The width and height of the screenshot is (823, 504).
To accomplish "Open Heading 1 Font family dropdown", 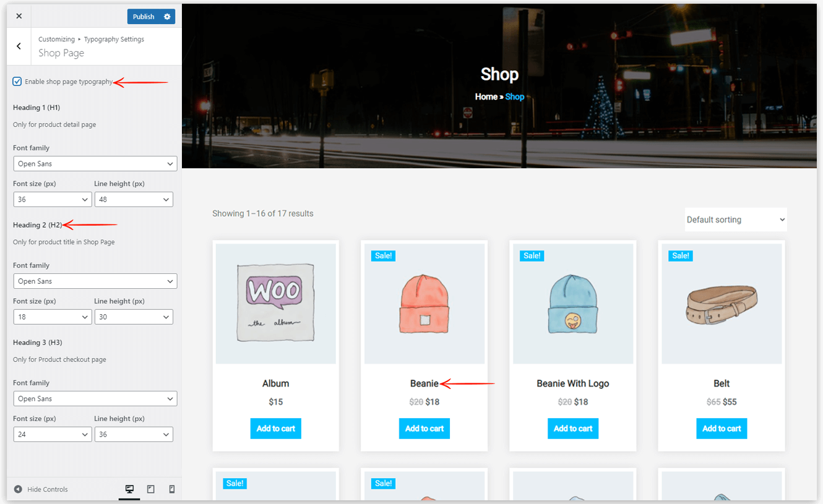I will coord(95,164).
